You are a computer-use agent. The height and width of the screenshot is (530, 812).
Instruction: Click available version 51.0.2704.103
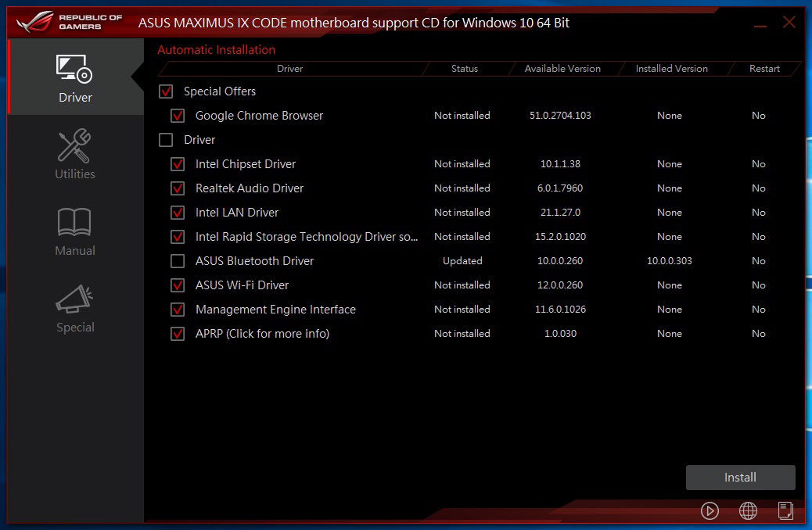[x=560, y=116]
